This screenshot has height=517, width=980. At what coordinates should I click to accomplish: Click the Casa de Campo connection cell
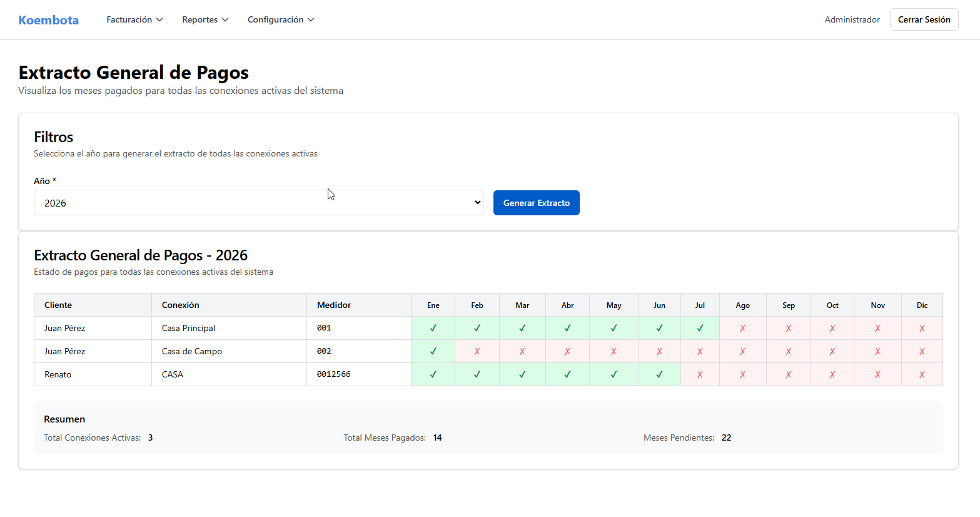192,351
